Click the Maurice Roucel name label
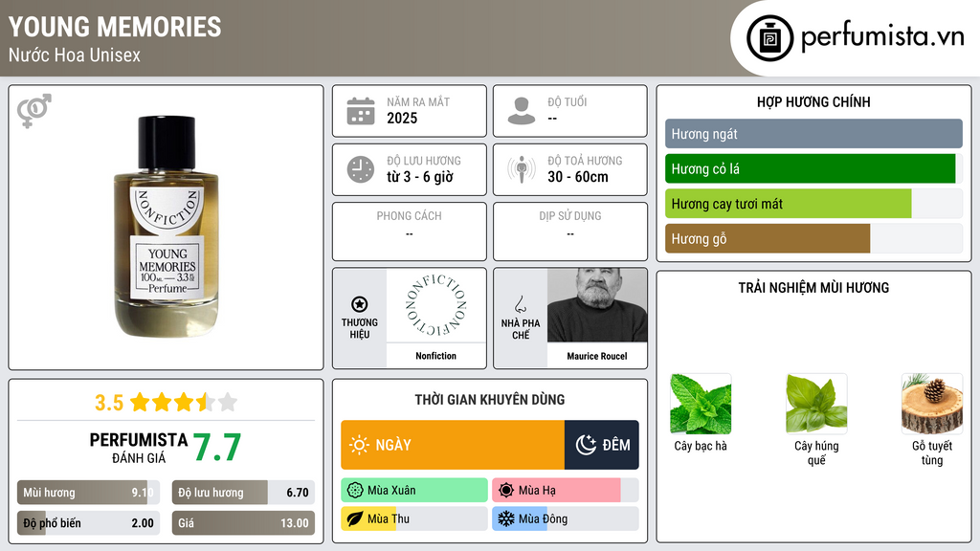 [x=597, y=356]
